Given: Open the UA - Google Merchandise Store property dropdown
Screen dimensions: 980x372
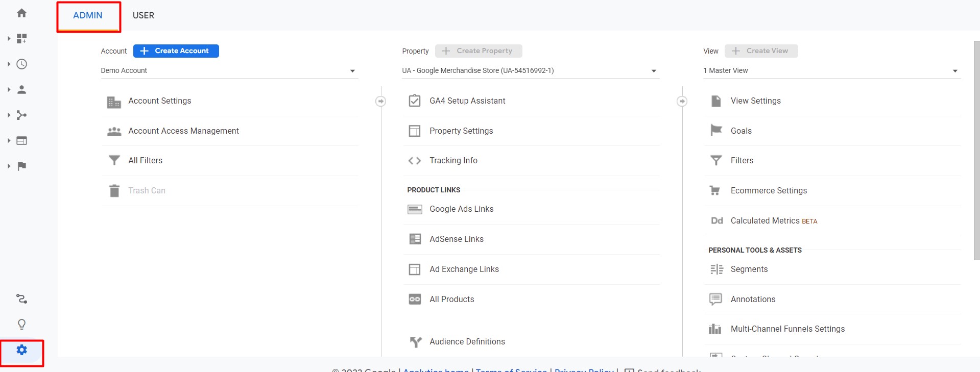Looking at the screenshot, I should pos(531,71).
